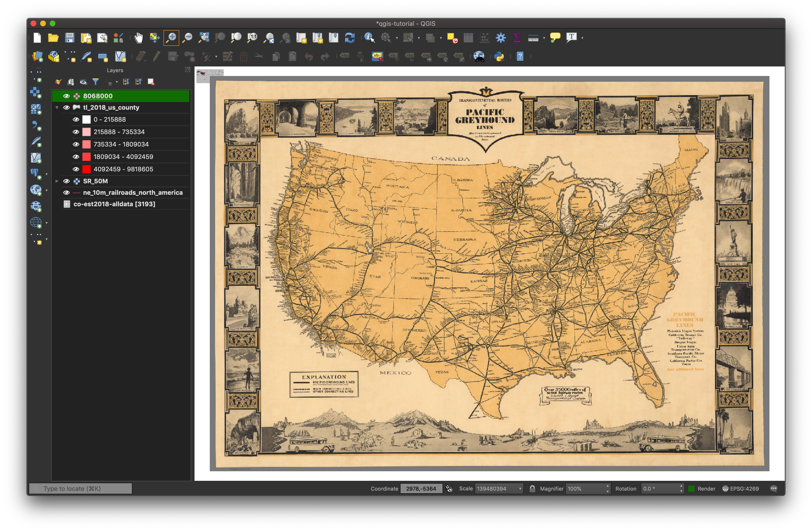Open the Scale dropdown arrow
The width and height of the screenshot is (812, 531).
(520, 489)
